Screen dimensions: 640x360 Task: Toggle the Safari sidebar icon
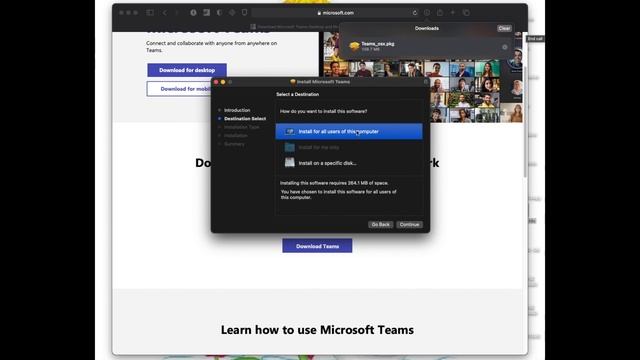pyautogui.click(x=150, y=13)
